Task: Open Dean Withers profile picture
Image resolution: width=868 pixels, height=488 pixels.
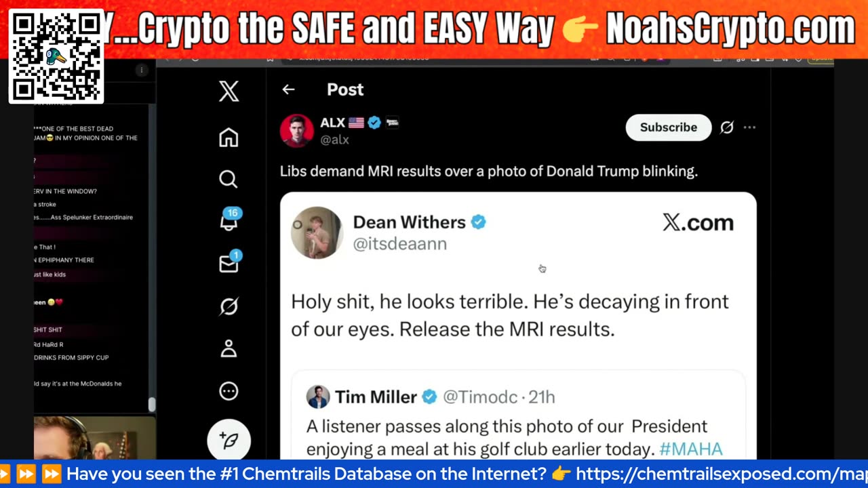Action: pyautogui.click(x=317, y=232)
